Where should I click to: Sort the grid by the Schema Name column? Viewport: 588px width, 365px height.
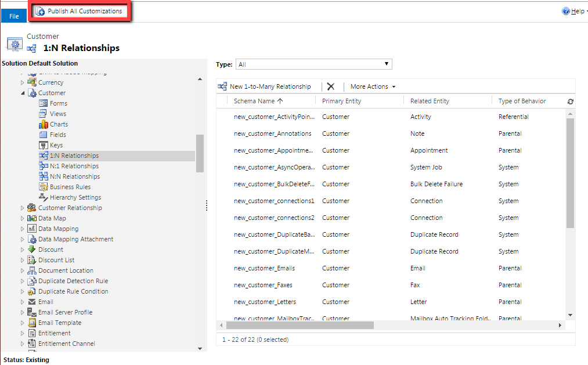click(254, 100)
